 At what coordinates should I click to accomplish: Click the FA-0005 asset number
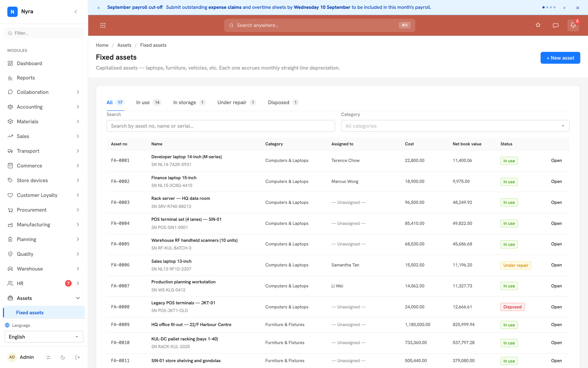point(120,244)
